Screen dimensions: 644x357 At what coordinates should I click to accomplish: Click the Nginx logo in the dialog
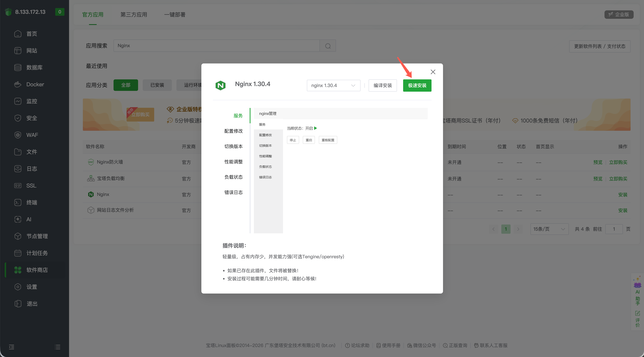coord(221,86)
